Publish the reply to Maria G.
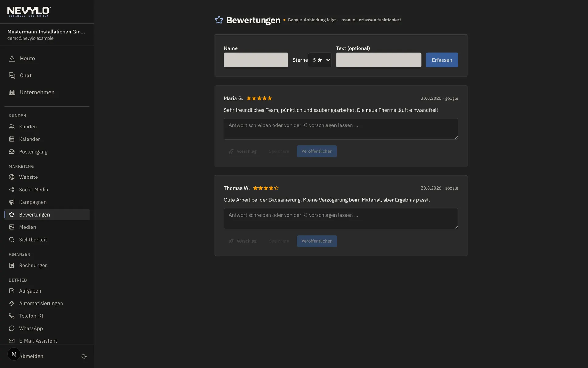The width and height of the screenshot is (588, 368). tap(317, 151)
